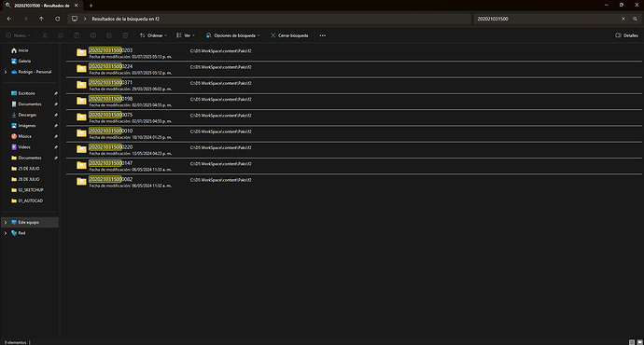The width and height of the screenshot is (644, 345).
Task: Navigate up one folder level
Action: pos(41,19)
